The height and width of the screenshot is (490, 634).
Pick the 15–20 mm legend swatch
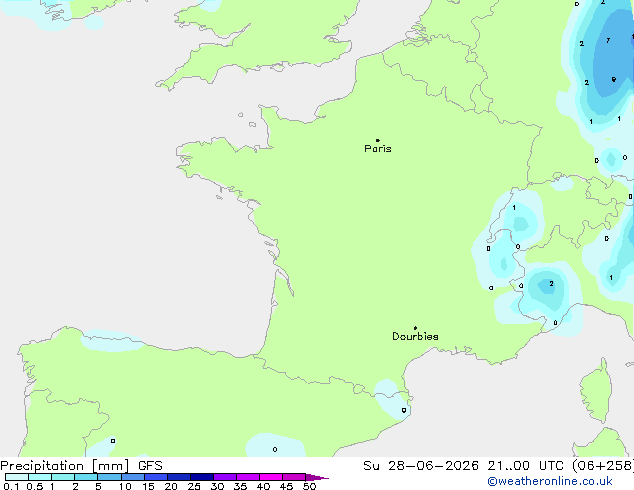point(156,477)
